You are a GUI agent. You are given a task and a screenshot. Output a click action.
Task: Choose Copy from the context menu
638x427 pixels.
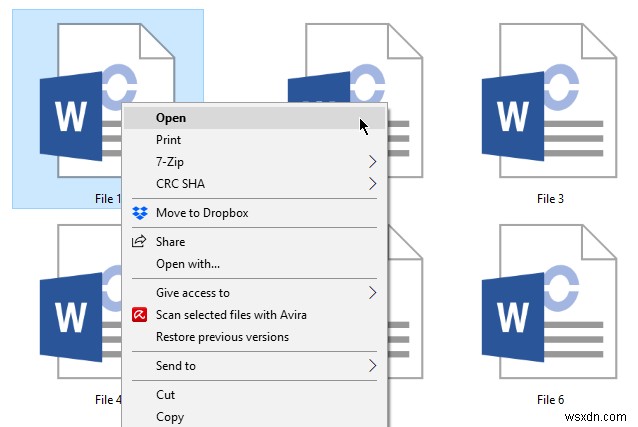point(255,416)
